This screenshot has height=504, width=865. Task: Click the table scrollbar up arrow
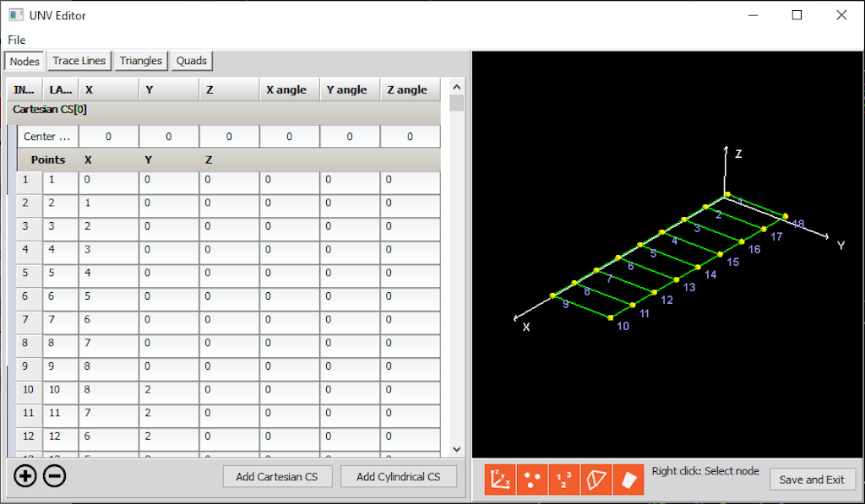point(457,87)
